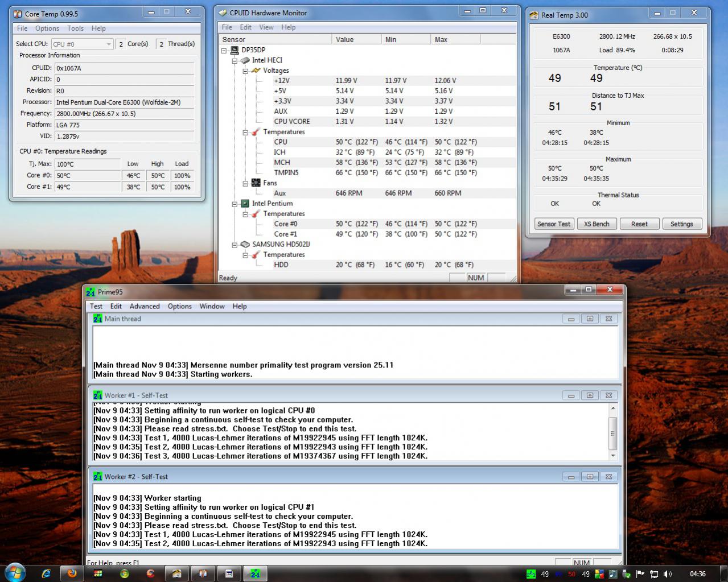This screenshot has height=582, width=728.
Task: Click the system clock showing 04:36
Action: tap(697, 574)
